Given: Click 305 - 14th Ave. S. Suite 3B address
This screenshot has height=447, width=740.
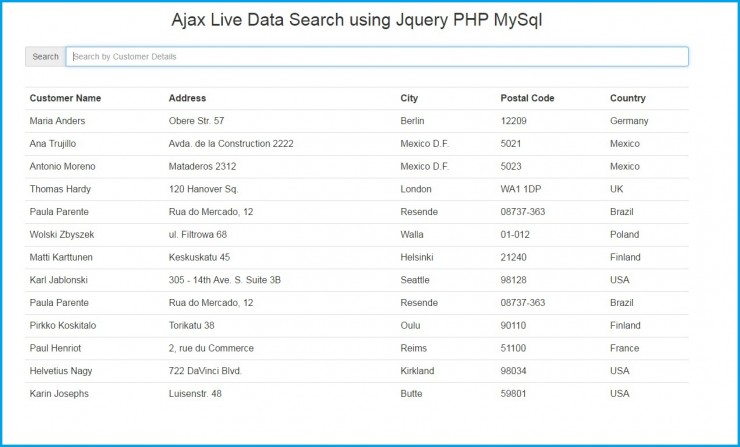Looking at the screenshot, I should [225, 280].
